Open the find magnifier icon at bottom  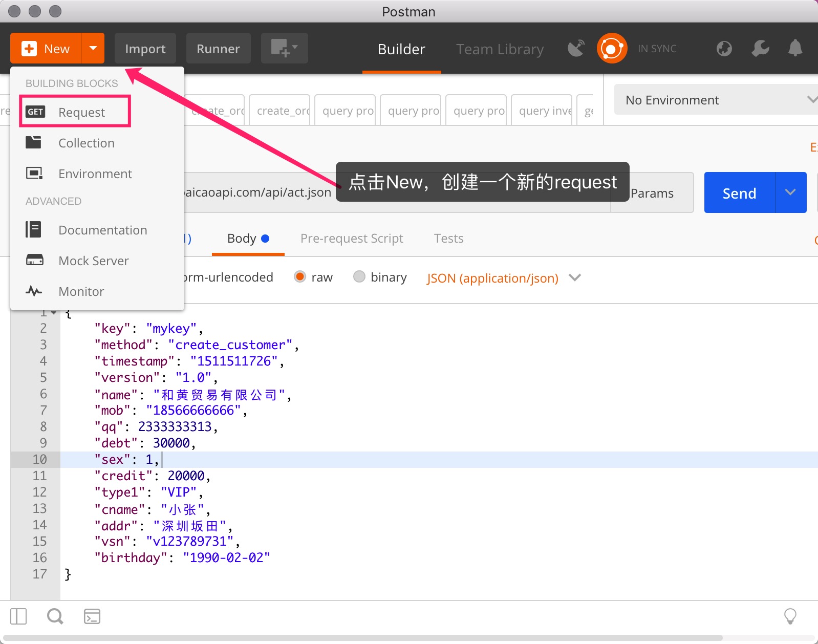coord(55,616)
